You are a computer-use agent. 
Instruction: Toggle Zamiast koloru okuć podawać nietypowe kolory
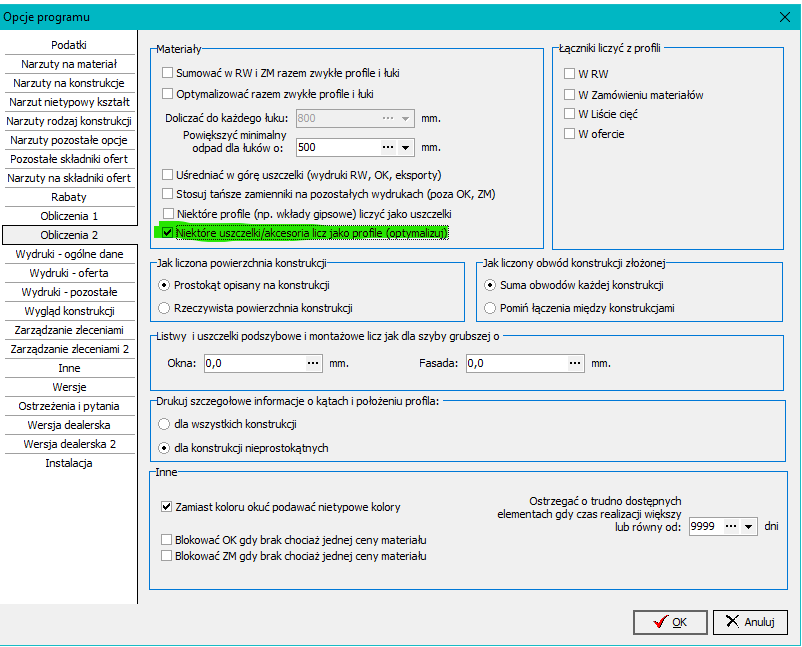pos(167,507)
